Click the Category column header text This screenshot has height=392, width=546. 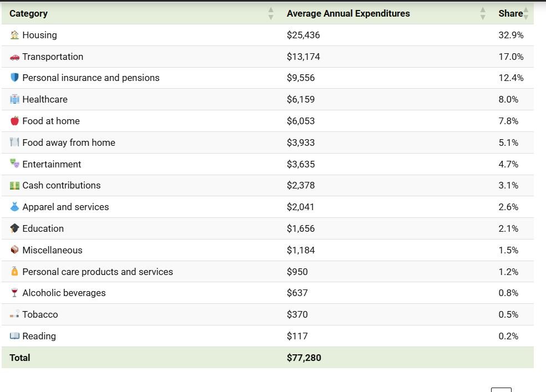pyautogui.click(x=28, y=13)
